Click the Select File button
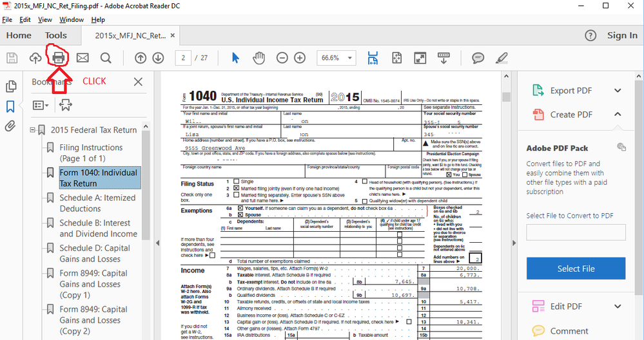 pyautogui.click(x=576, y=269)
